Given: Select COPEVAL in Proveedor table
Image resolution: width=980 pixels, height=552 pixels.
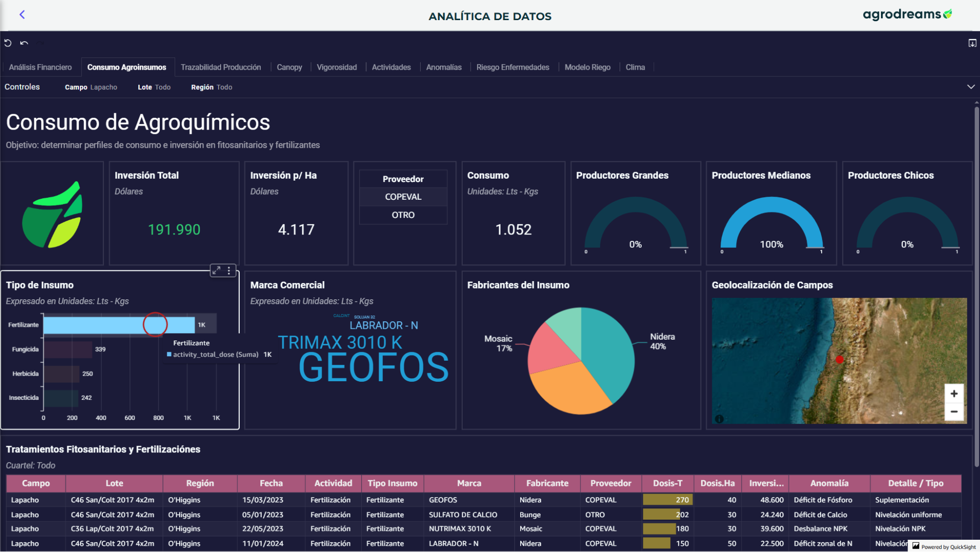Looking at the screenshot, I should [403, 197].
